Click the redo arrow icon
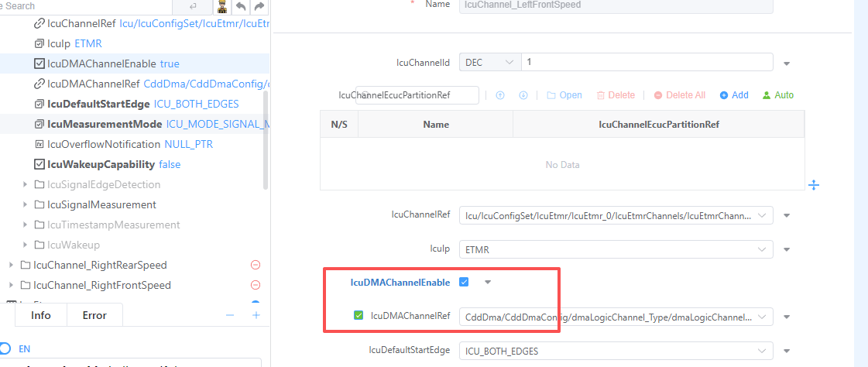Viewport: 868px width, 367px height. [259, 7]
